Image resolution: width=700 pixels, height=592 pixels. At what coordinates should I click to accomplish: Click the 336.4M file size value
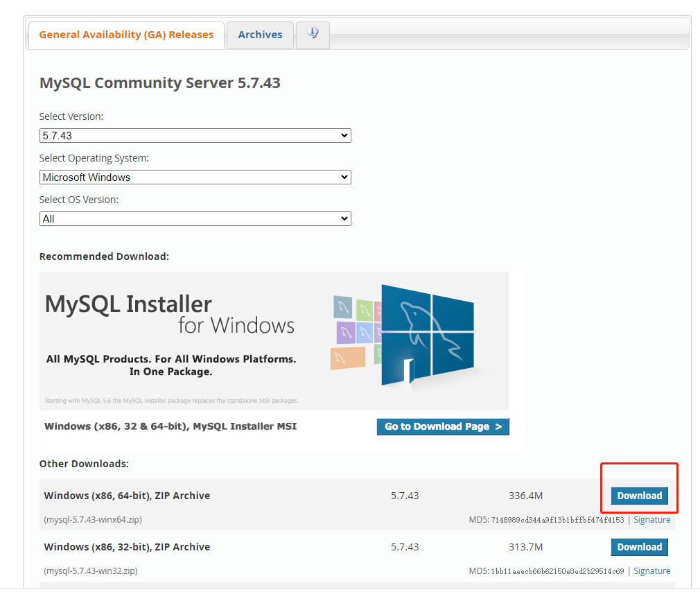(x=525, y=496)
